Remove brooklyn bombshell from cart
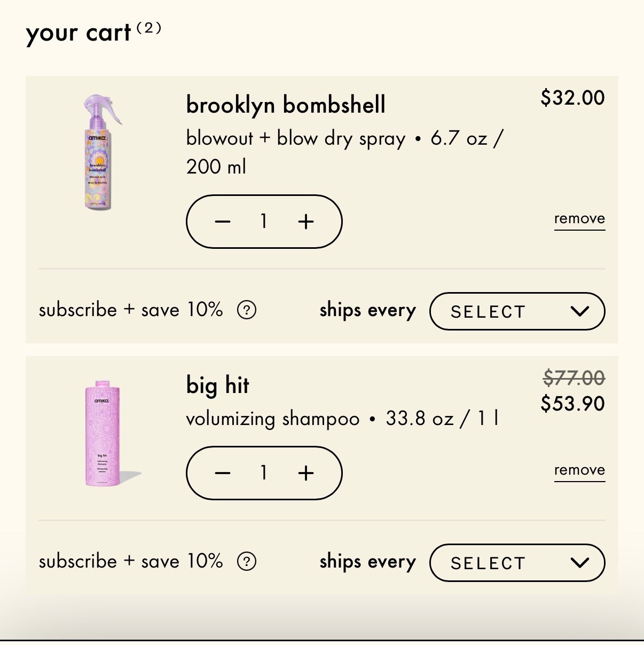Image resolution: width=644 pixels, height=645 pixels. click(x=579, y=219)
